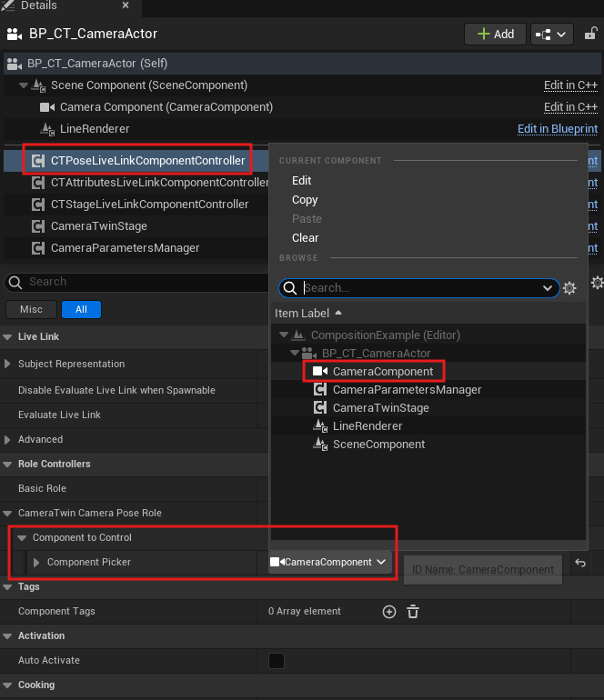Screen dimensions: 604x700
Task: Switch to the All filter button
Action: [81, 309]
